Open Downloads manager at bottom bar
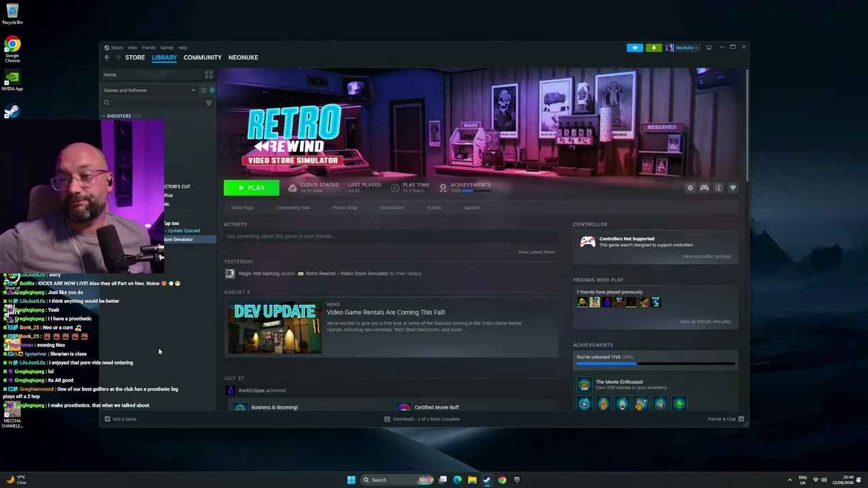The image size is (868, 488). point(422,419)
